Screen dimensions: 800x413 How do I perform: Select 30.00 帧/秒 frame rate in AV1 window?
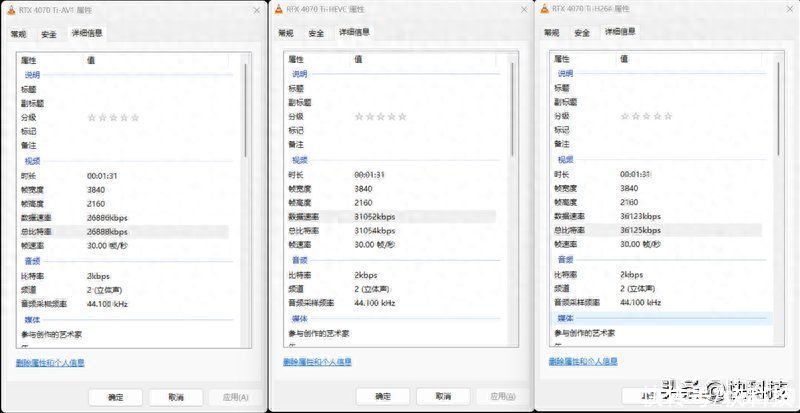(107, 246)
